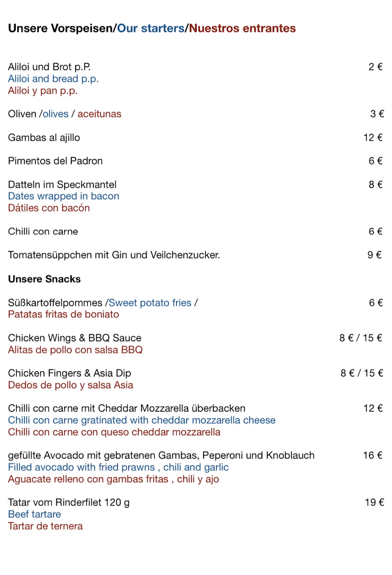Click the 'Unsere Vorspeisen' heading text

61,29
